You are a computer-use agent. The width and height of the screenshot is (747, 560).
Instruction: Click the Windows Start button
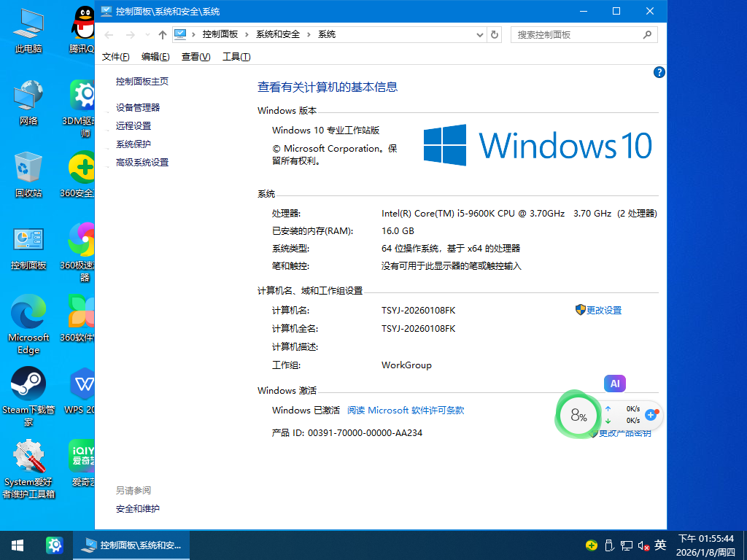[17, 545]
